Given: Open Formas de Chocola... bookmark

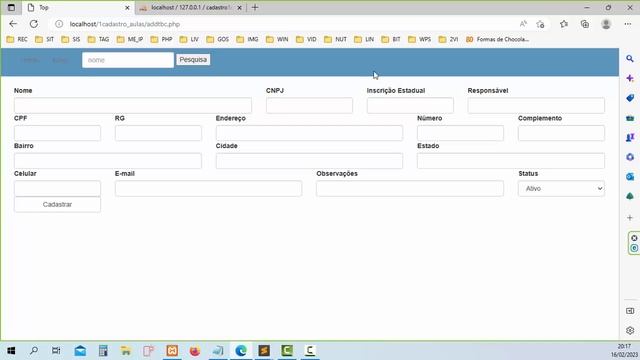Looking at the screenshot, I should [498, 40].
